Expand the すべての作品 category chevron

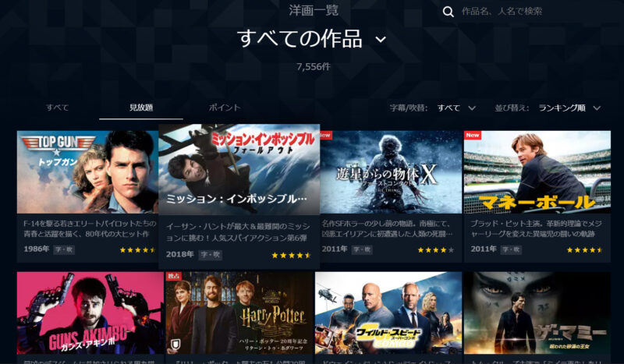[381, 40]
